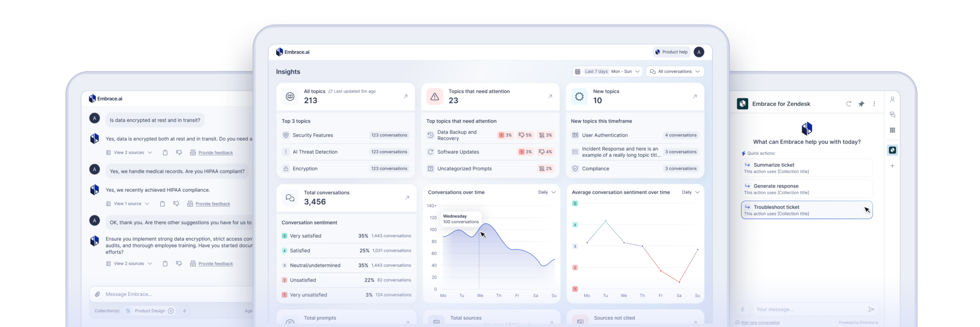Click the user icon in Zendesk sidebar
The height and width of the screenshot is (327, 980).
(892, 100)
